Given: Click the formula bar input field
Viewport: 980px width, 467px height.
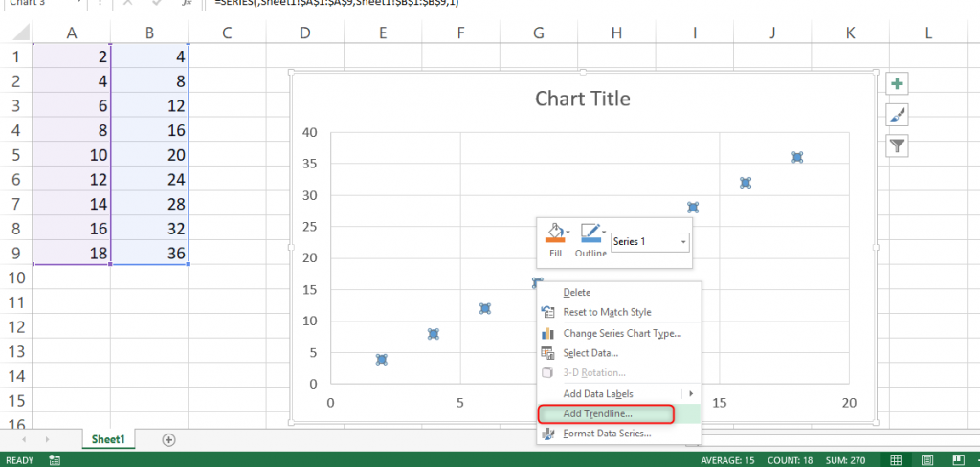Looking at the screenshot, I should point(574,3).
